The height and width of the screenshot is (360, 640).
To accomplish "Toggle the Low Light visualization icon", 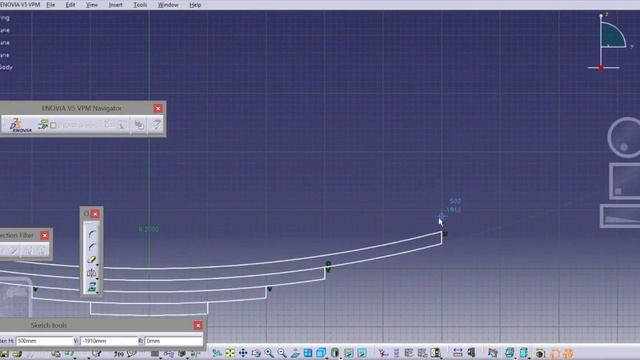I will [x=409, y=353].
